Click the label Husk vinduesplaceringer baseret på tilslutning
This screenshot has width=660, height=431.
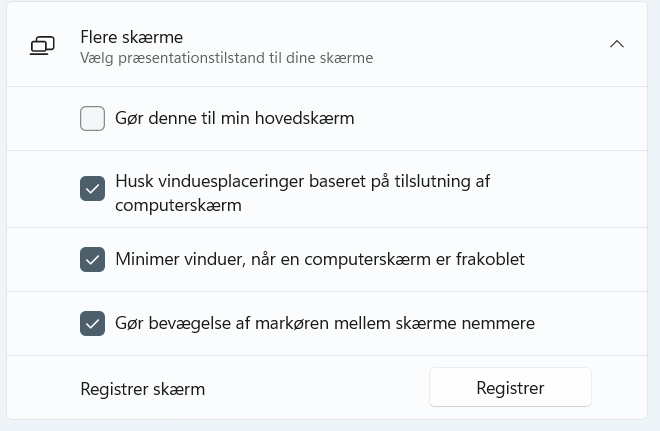coord(303,193)
